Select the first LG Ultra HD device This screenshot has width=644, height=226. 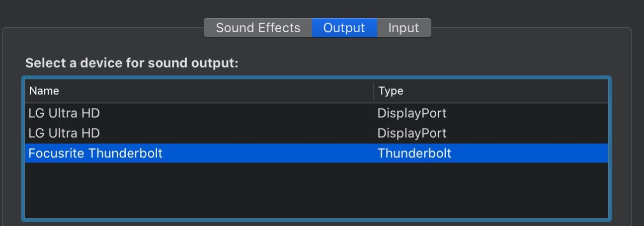pyautogui.click(x=64, y=113)
